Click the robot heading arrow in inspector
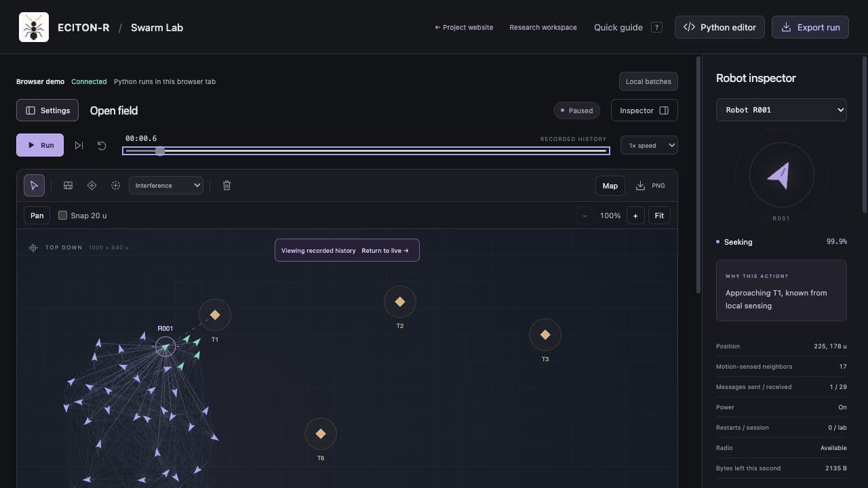 coord(779,175)
